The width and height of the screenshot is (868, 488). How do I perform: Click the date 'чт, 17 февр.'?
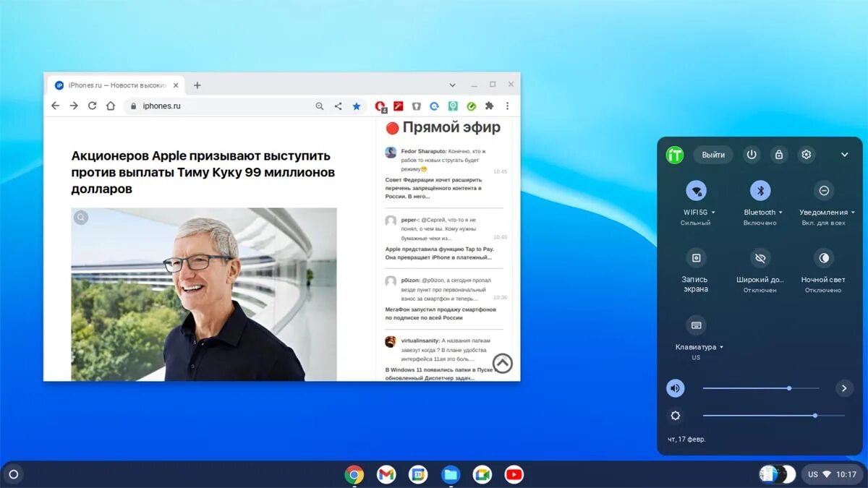[x=686, y=439]
